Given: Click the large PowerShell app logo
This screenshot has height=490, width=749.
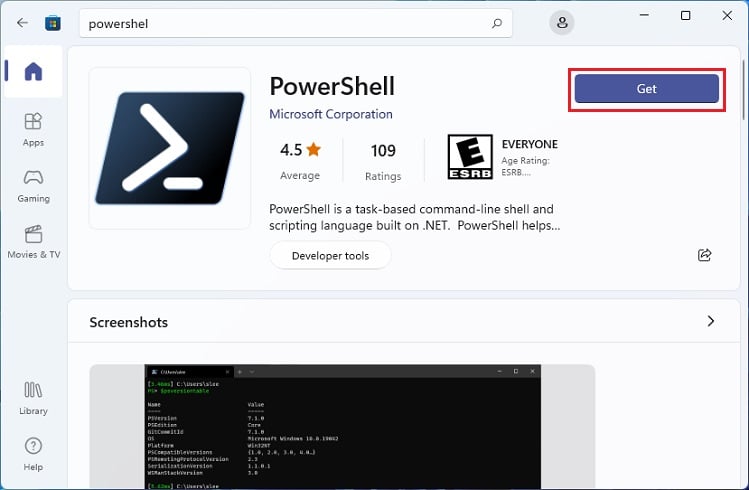Looking at the screenshot, I should (x=170, y=148).
